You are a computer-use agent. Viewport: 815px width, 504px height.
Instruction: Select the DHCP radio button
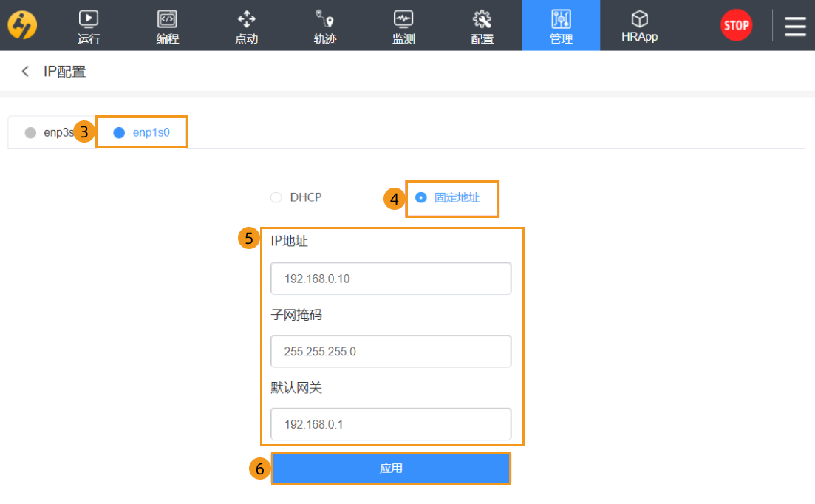pyautogui.click(x=276, y=197)
